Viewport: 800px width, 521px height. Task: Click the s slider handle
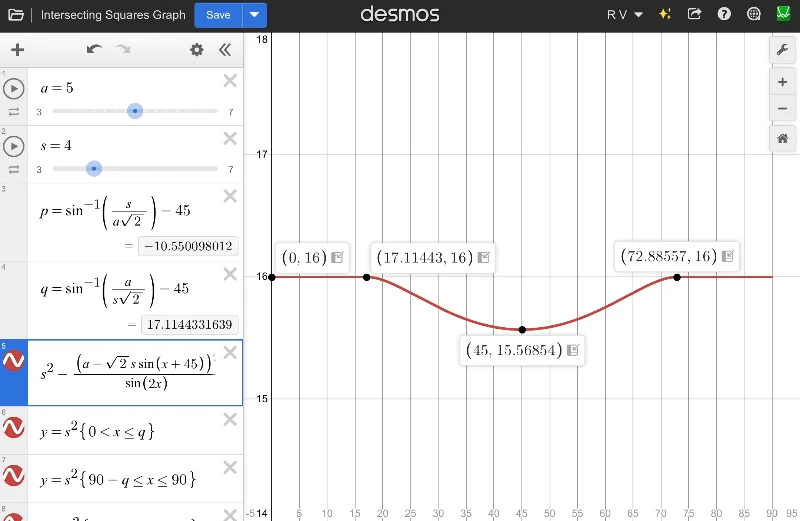tap(94, 169)
